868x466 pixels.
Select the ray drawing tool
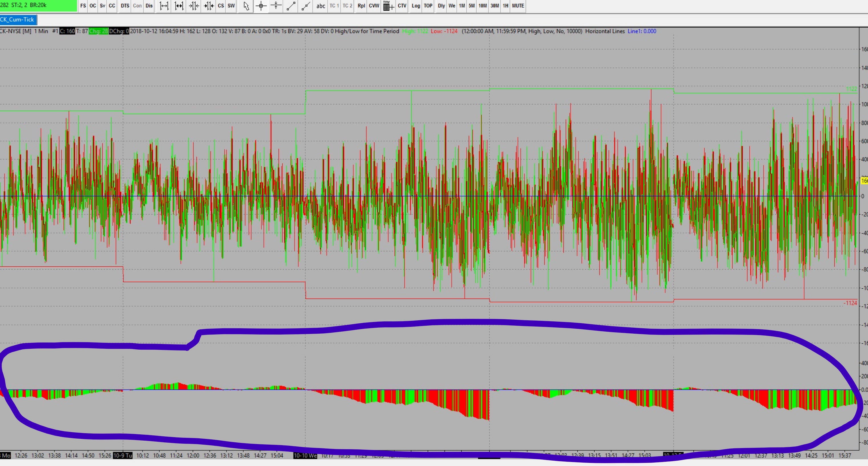[306, 6]
